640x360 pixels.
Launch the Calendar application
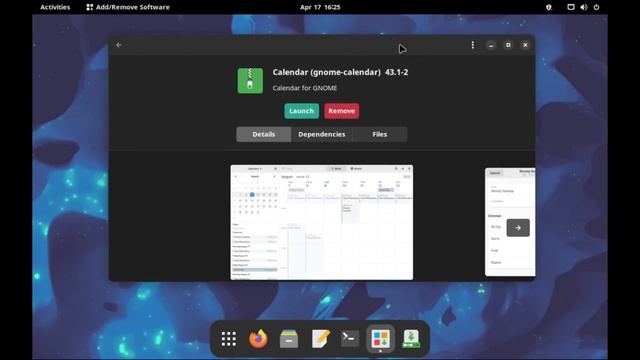[302, 111]
